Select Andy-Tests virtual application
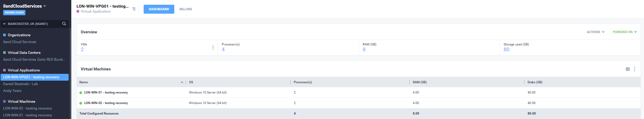This screenshot has width=644, height=119. 12,91
